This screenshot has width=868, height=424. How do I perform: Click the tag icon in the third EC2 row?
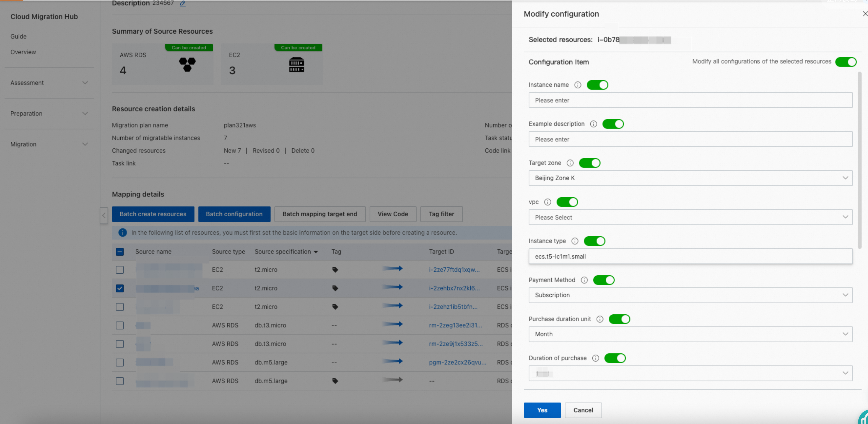click(335, 307)
